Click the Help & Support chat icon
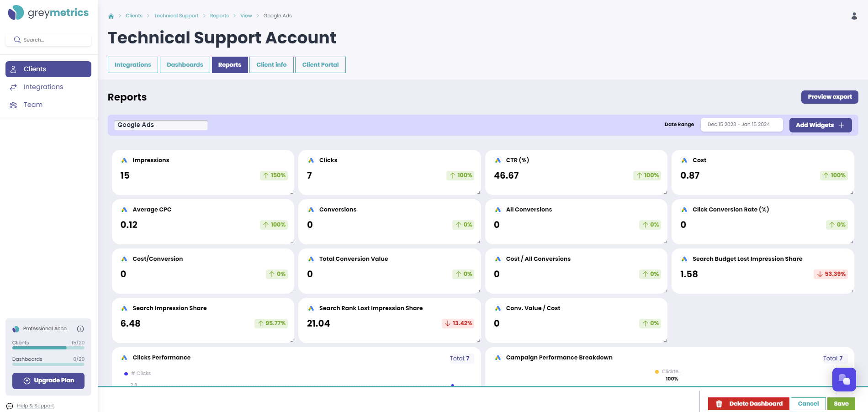Screen dimensions: 868x412 coord(10,406)
